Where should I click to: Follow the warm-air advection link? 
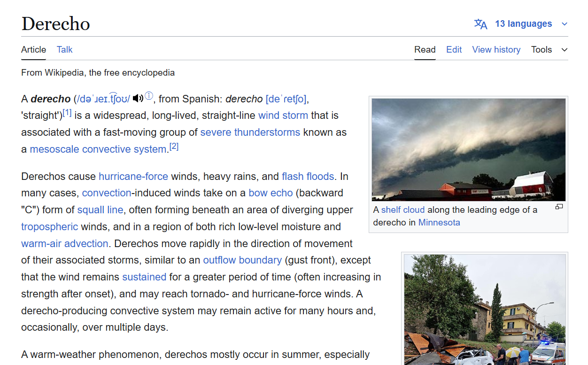(65, 244)
